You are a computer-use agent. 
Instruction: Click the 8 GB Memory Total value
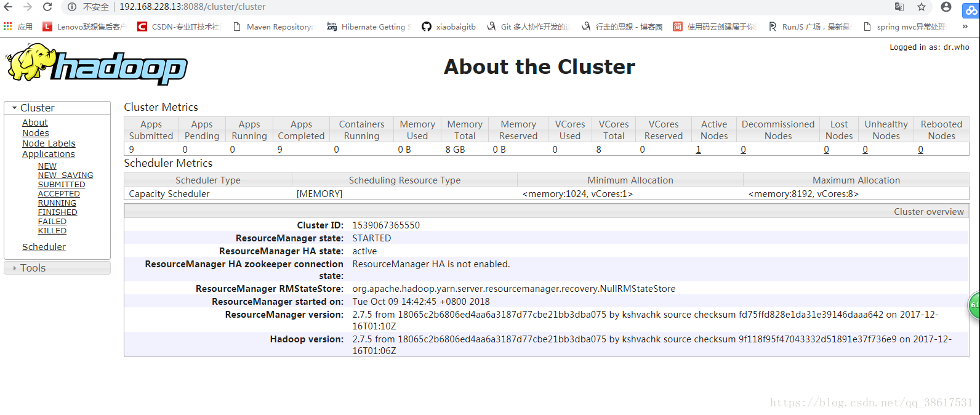pos(455,150)
